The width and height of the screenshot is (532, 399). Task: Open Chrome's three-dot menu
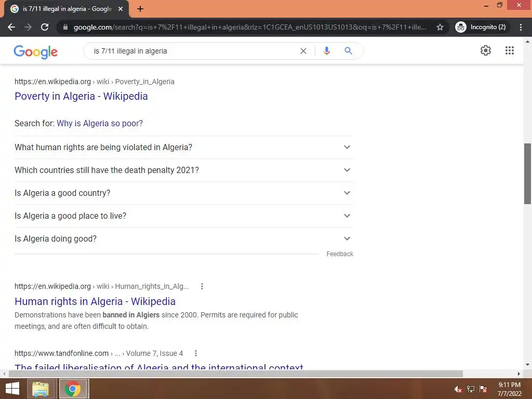pos(521,27)
